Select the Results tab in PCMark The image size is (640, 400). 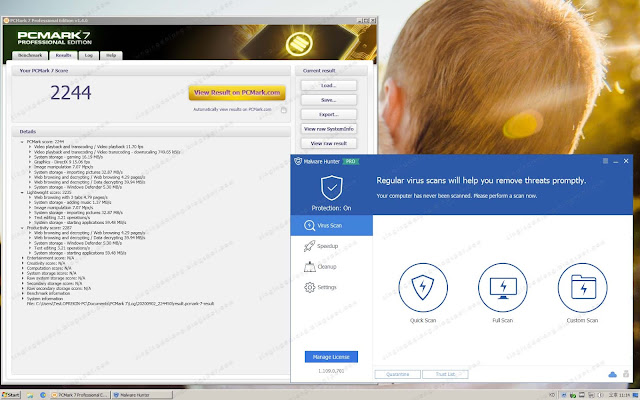63,56
